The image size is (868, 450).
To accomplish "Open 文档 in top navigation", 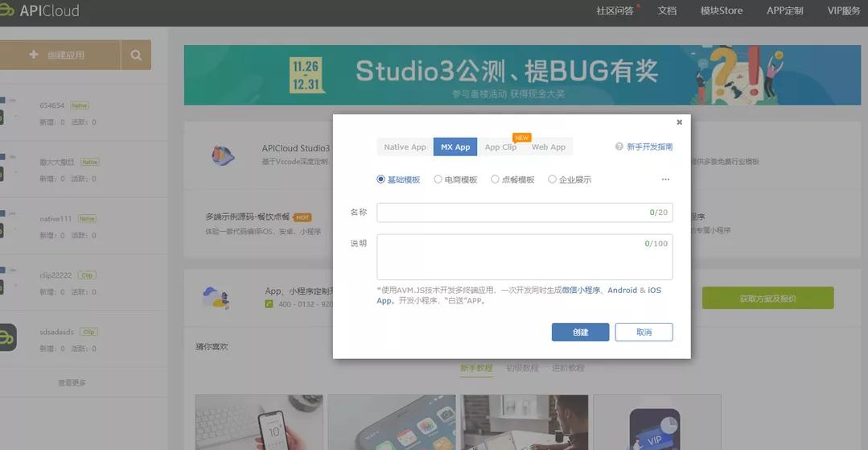I will click(x=667, y=10).
